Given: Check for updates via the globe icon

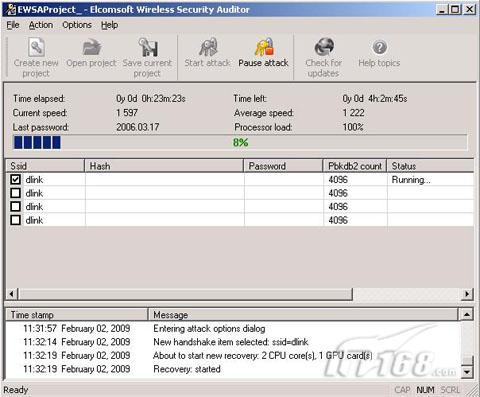Looking at the screenshot, I should point(324,47).
